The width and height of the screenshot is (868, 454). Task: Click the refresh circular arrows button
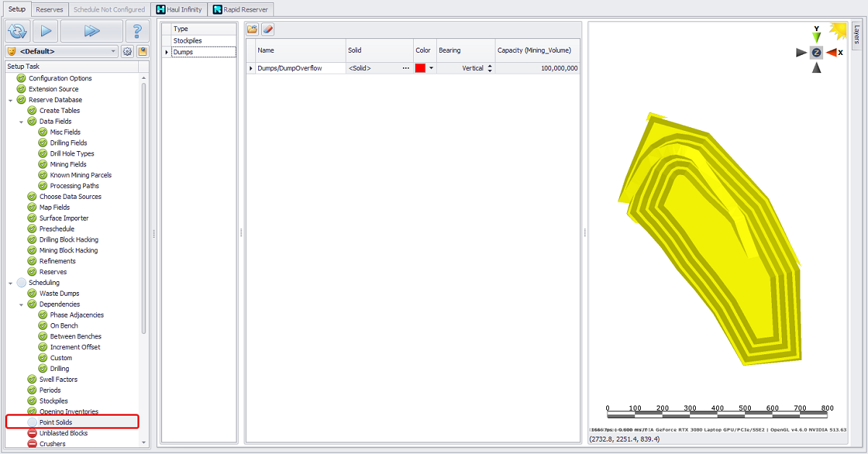[17, 31]
